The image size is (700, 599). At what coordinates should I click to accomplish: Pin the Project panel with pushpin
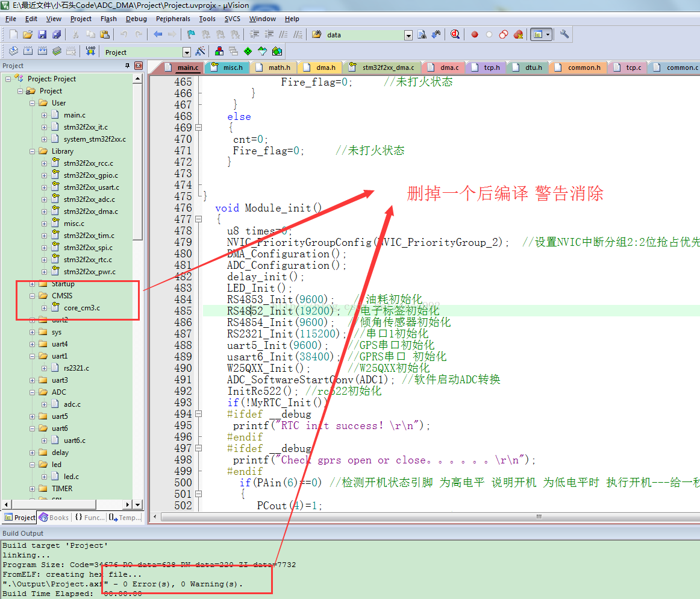(127, 66)
